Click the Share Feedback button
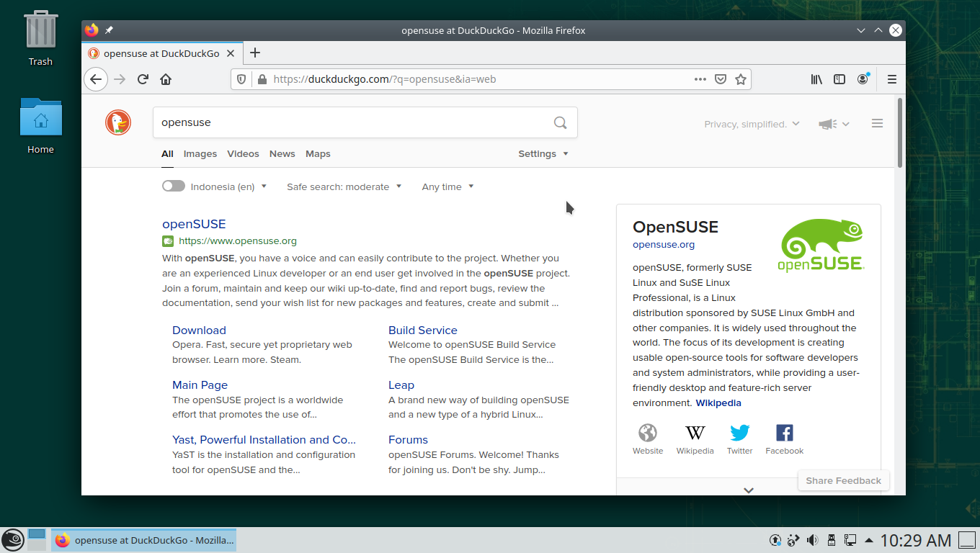Viewport: 980px width, 553px height. 844,481
